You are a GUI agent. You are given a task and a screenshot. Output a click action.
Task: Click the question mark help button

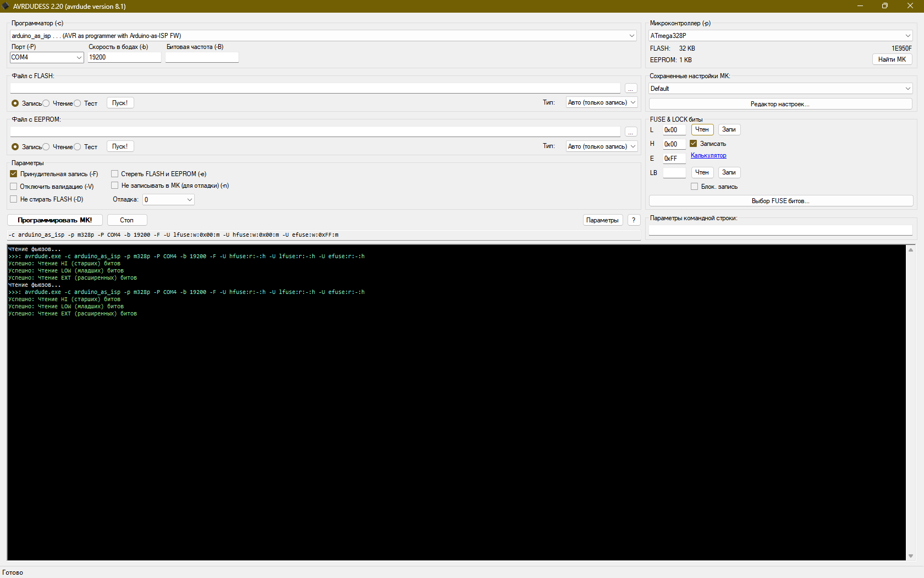click(634, 220)
